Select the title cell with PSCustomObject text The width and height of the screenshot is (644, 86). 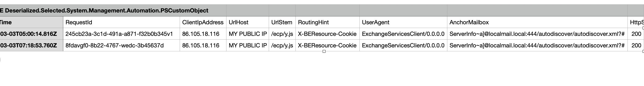[x=113, y=11]
